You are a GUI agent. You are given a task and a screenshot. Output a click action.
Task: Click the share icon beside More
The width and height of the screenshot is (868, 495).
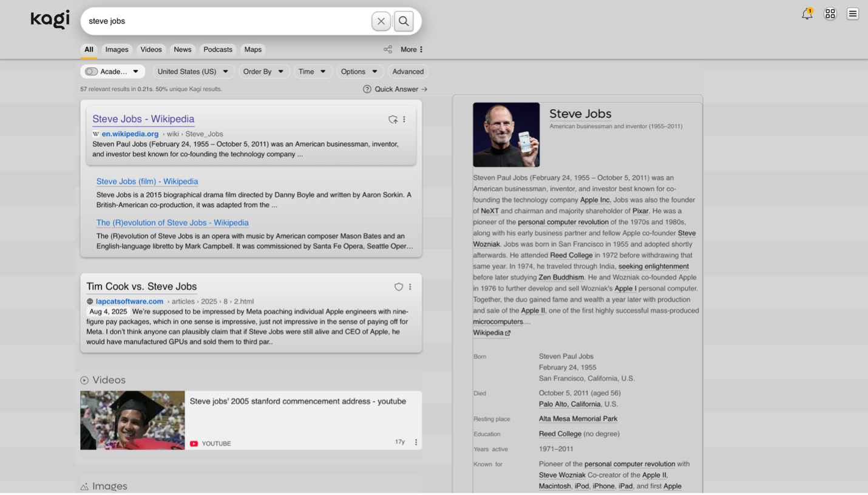(387, 50)
